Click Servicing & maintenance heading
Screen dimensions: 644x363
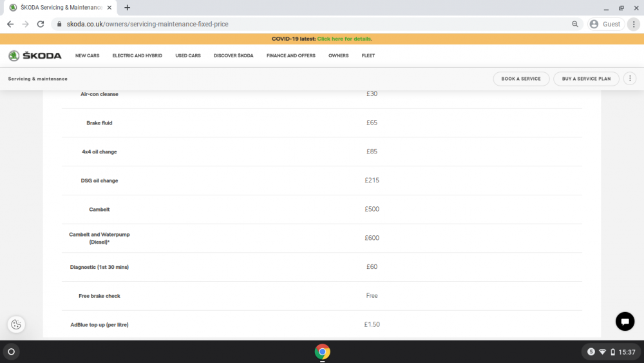point(38,79)
